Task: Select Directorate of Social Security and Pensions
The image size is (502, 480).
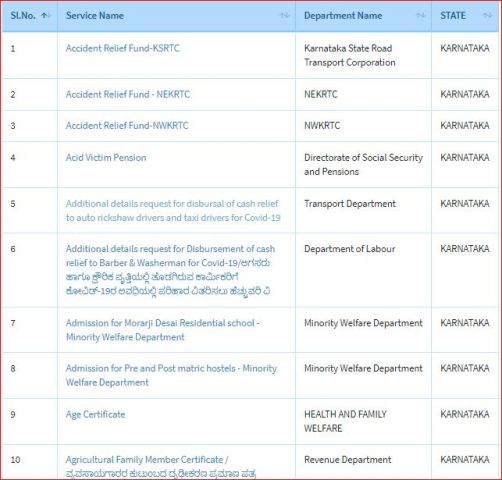Action: [x=363, y=165]
